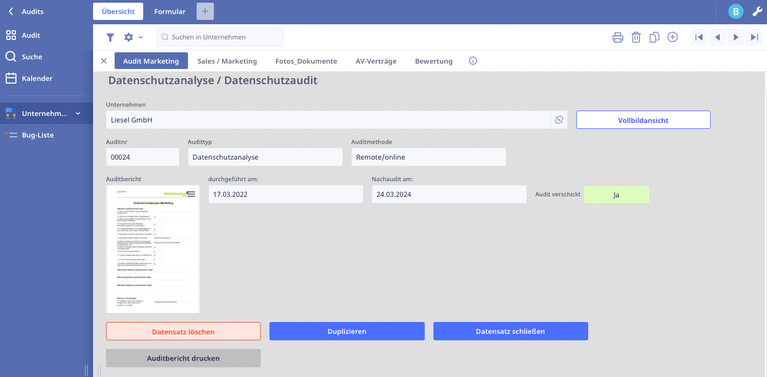Click the Duplizieren button
Viewport: 767px width, 377px height.
click(347, 331)
